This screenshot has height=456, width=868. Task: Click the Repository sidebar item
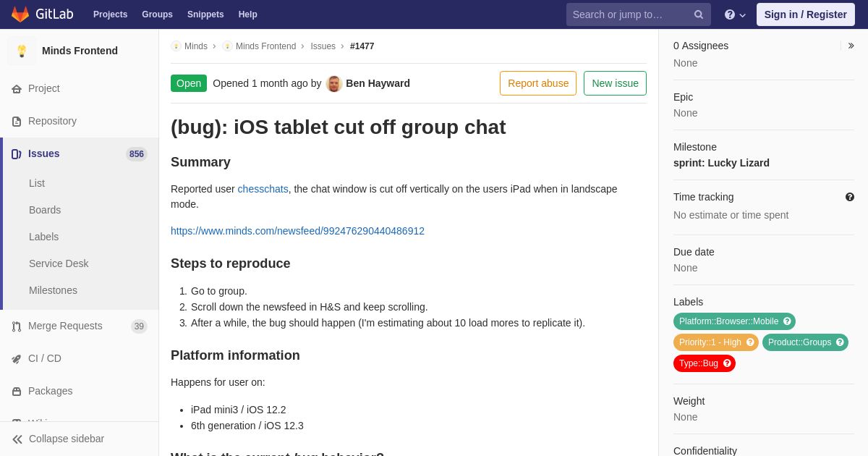(80, 122)
